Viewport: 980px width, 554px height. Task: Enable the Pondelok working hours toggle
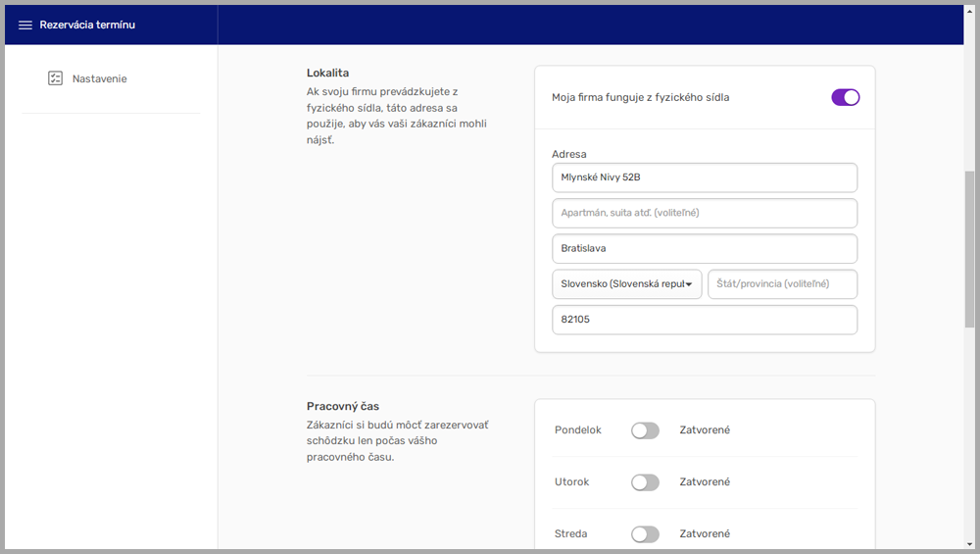tap(645, 430)
